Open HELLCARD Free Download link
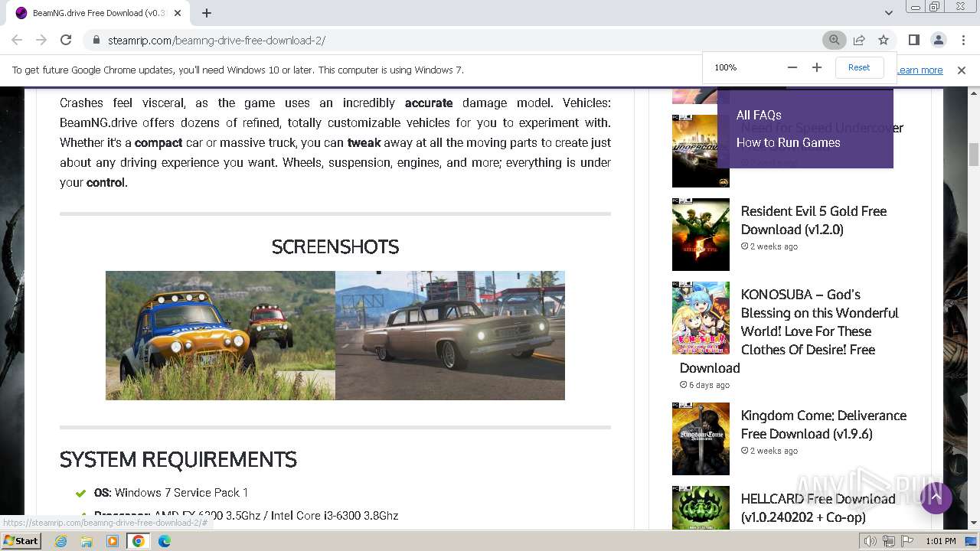 pos(818,508)
